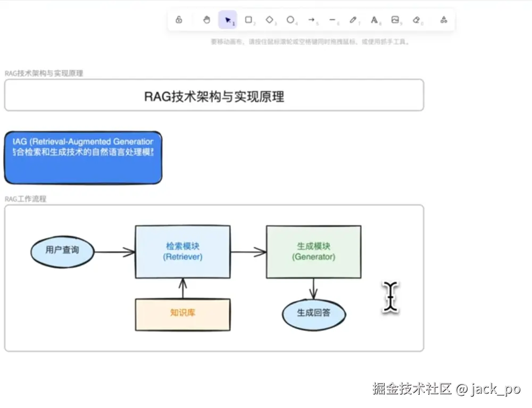Select the blue RAG description node
The width and height of the screenshot is (532, 408).
82,157
